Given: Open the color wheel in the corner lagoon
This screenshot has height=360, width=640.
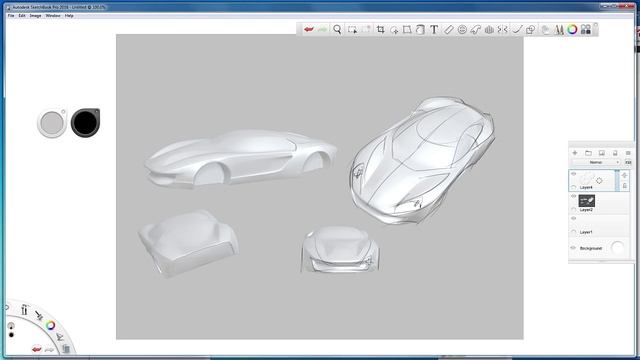Looking at the screenshot, I should pos(50,325).
